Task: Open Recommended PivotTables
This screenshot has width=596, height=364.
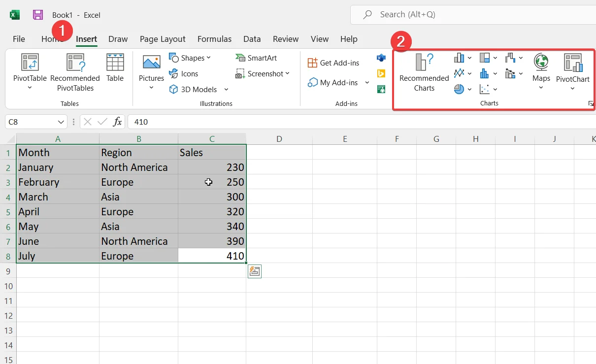Action: (75, 72)
